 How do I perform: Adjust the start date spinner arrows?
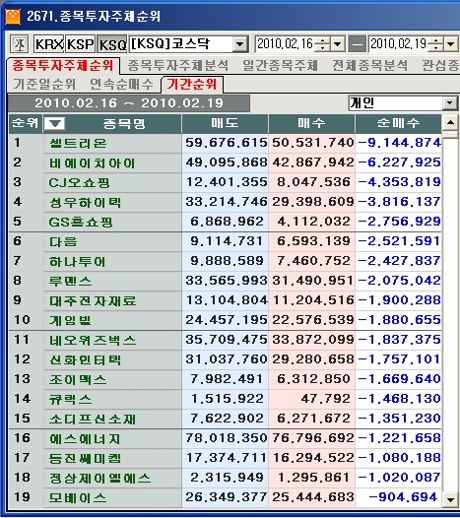point(322,44)
